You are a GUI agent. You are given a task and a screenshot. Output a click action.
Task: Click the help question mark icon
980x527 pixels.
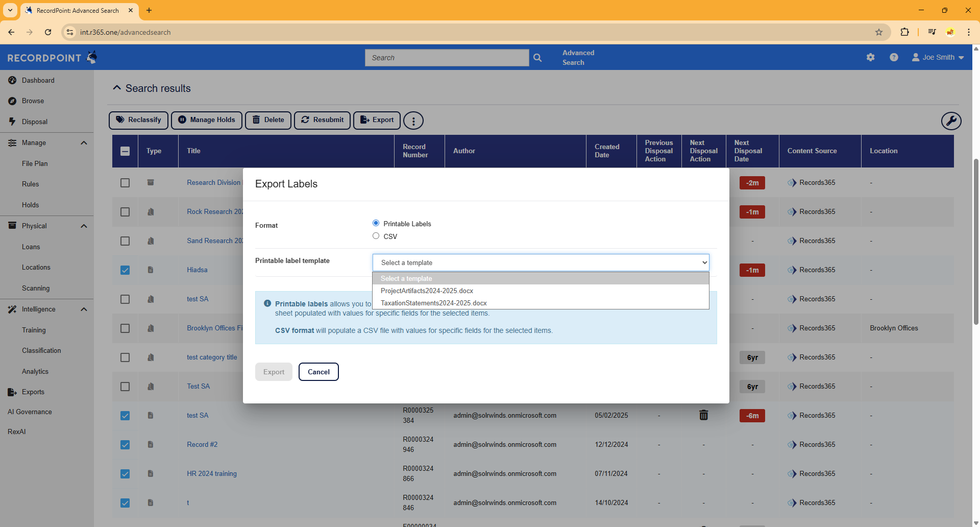point(894,57)
